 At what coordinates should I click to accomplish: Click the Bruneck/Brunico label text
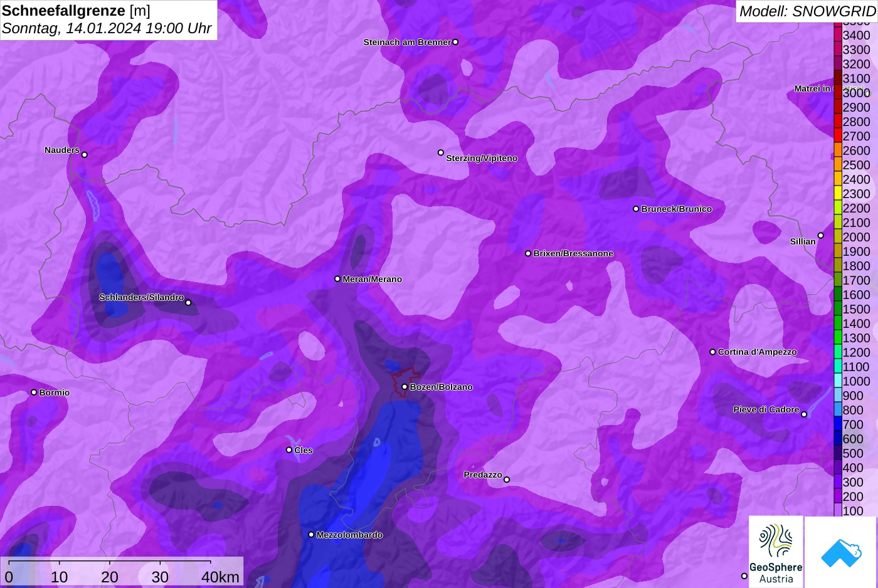tap(676, 209)
